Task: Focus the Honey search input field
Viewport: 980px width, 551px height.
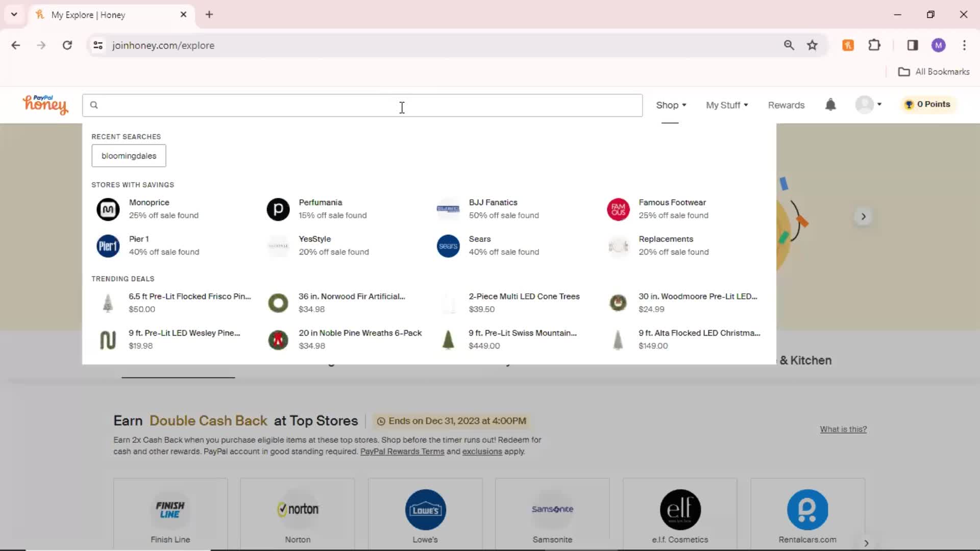Action: click(x=362, y=105)
